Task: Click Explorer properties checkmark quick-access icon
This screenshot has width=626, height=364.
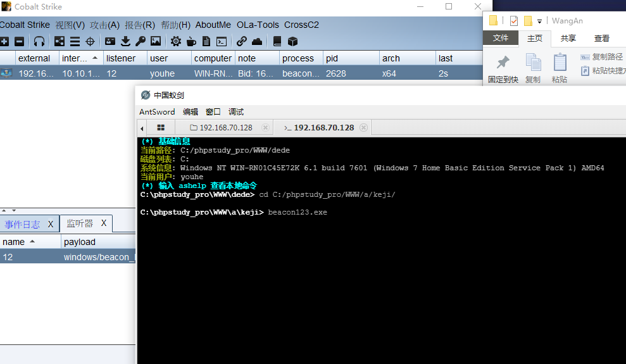Action: tap(514, 21)
